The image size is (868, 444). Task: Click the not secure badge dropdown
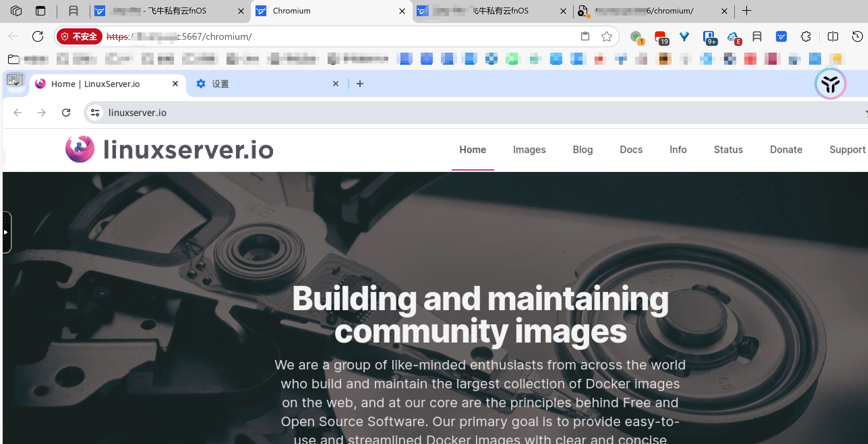click(80, 36)
